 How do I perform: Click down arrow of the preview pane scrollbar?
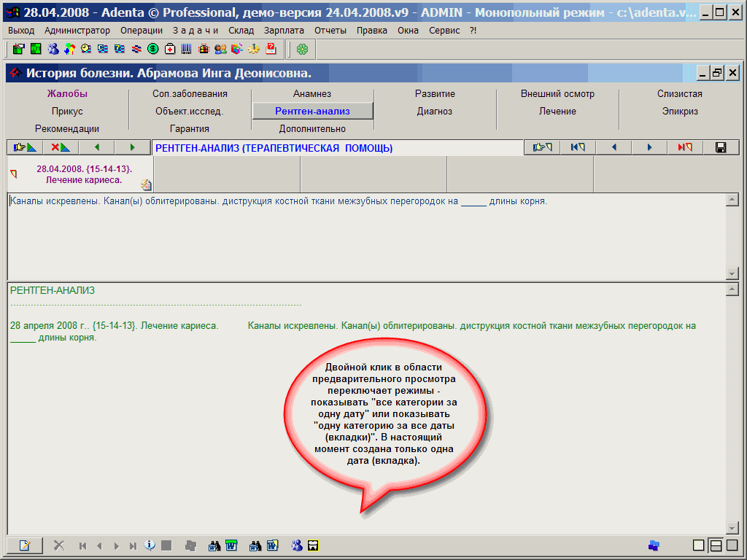[732, 528]
